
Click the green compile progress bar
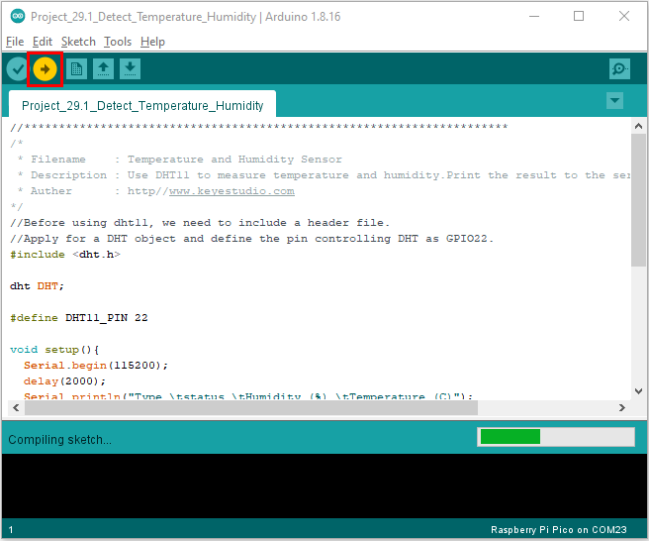point(556,437)
